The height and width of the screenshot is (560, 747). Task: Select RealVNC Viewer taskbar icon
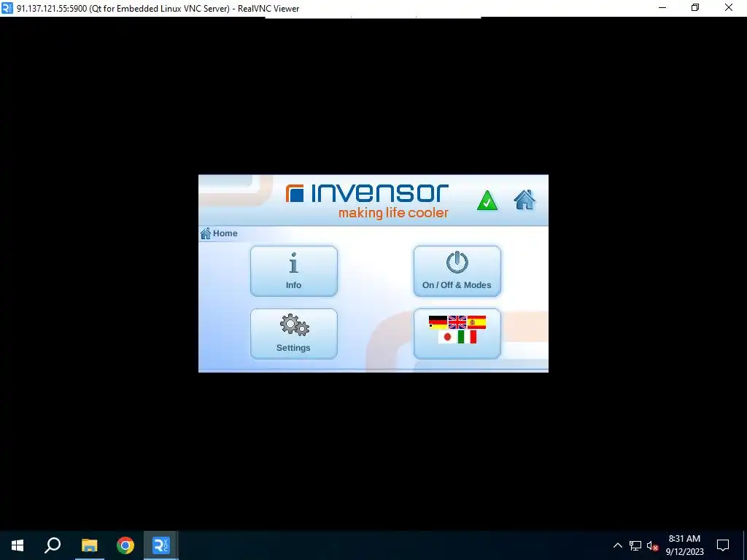pos(161,545)
